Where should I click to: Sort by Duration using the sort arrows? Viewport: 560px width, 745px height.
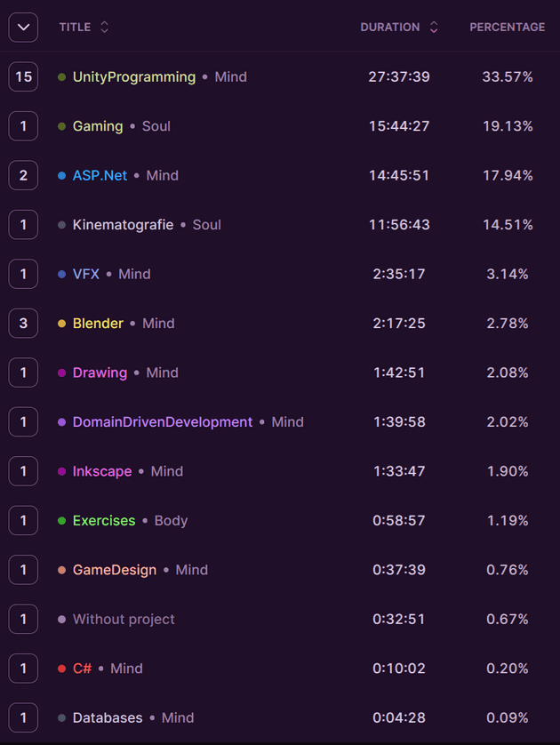pyautogui.click(x=434, y=27)
